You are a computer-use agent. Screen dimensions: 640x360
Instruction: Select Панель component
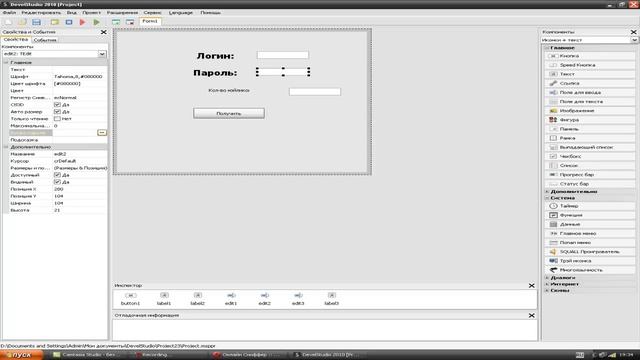point(590,129)
